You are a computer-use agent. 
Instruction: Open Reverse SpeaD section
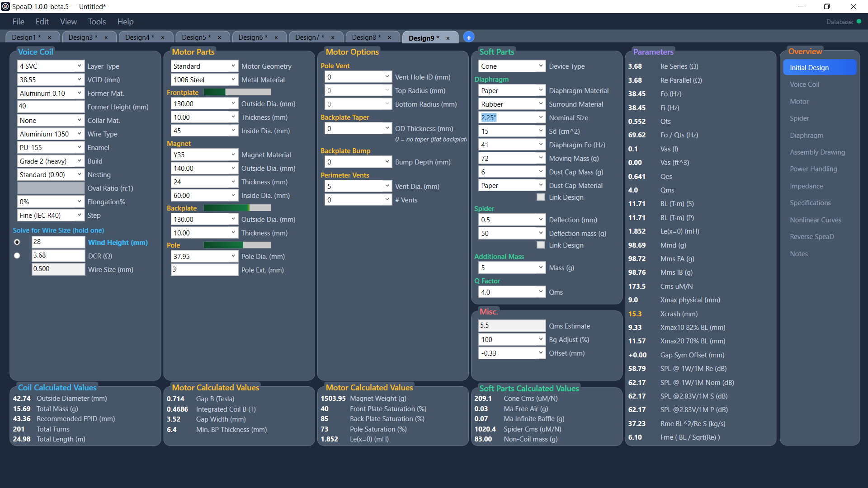(x=811, y=237)
